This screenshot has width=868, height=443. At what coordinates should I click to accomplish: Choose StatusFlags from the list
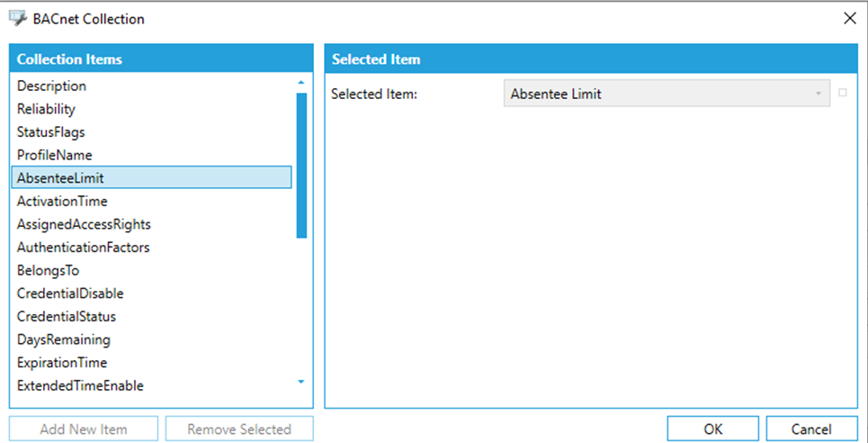(x=51, y=132)
